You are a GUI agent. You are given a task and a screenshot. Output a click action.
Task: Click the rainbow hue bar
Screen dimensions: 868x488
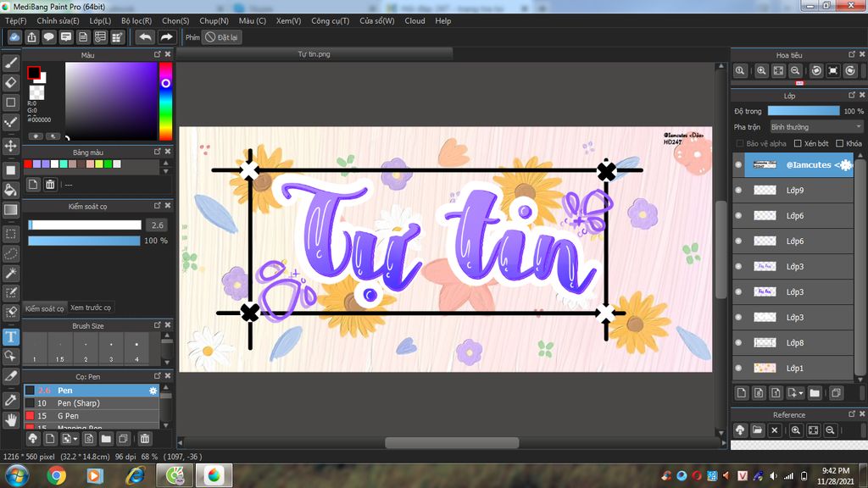(x=165, y=102)
